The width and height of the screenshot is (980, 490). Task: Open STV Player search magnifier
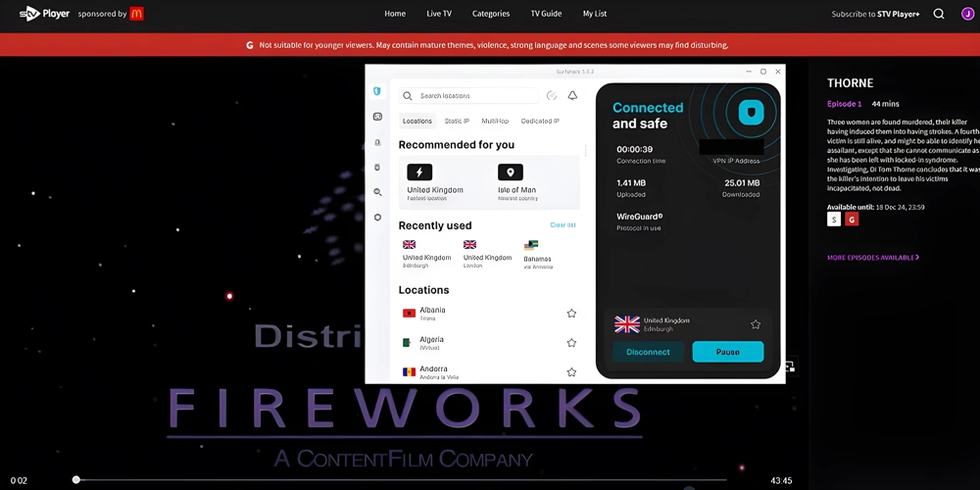[x=939, y=13]
